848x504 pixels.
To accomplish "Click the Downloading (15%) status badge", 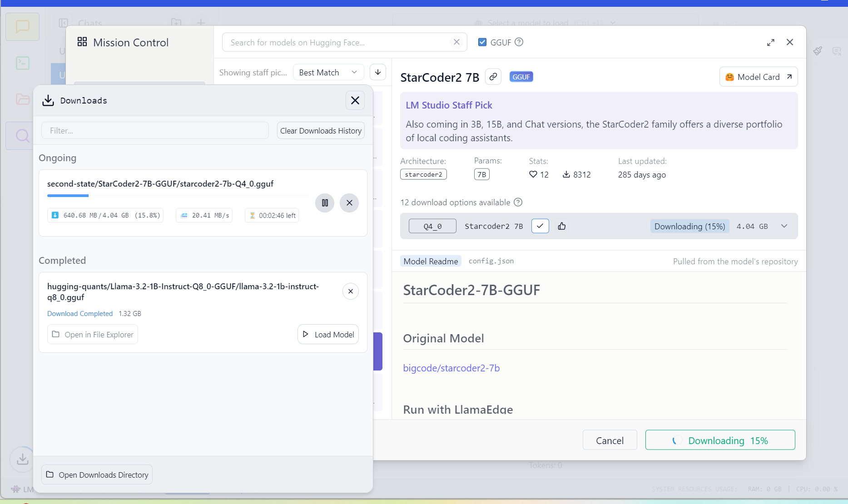I will 689,226.
